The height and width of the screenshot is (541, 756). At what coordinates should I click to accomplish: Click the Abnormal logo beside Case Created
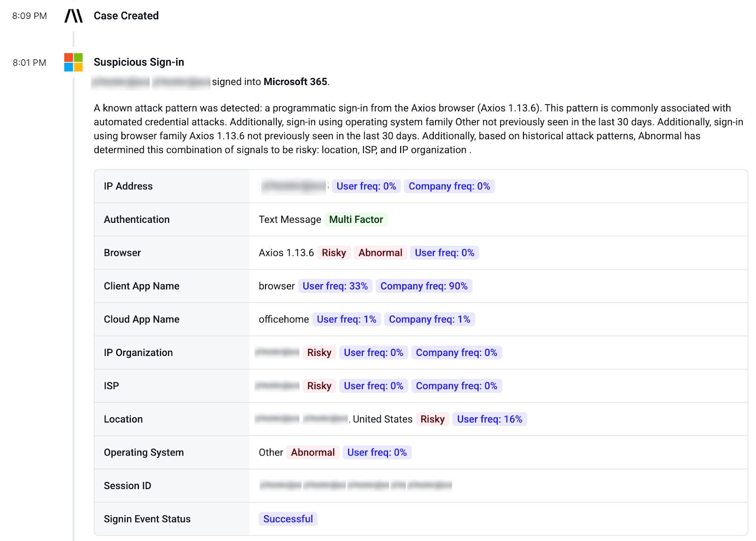(x=74, y=16)
